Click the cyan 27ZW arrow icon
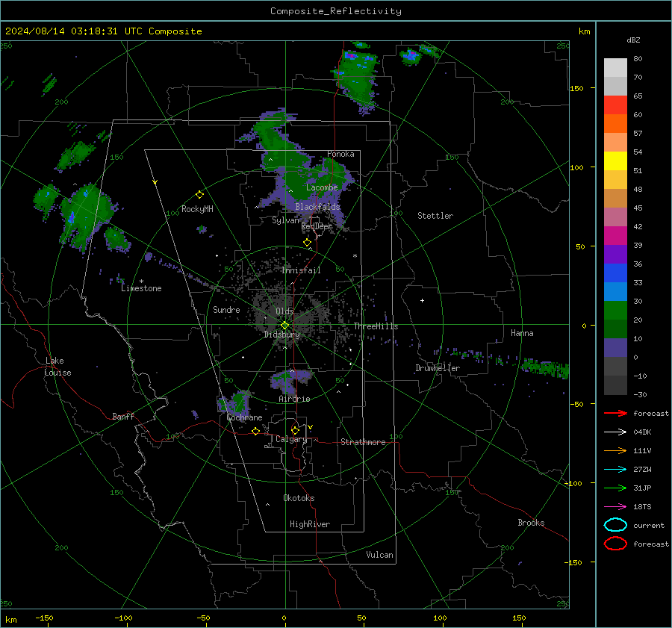Screen dimensions: 672x628 pyautogui.click(x=615, y=470)
